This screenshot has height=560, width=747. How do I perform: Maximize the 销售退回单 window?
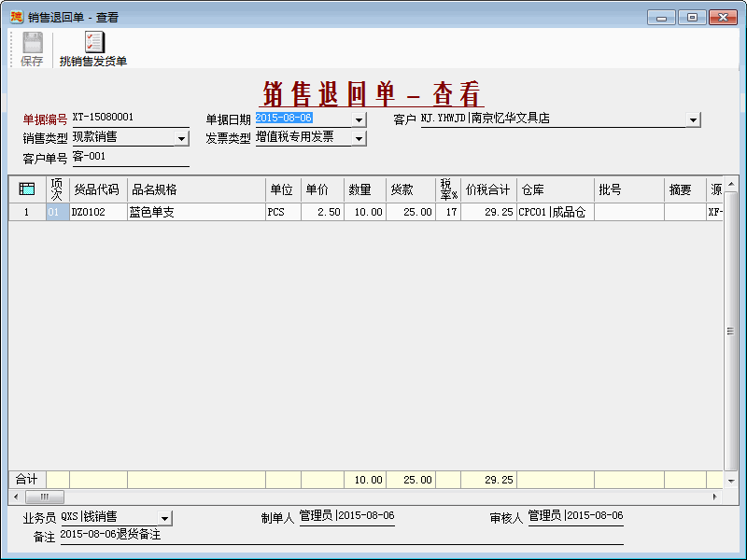(x=692, y=18)
